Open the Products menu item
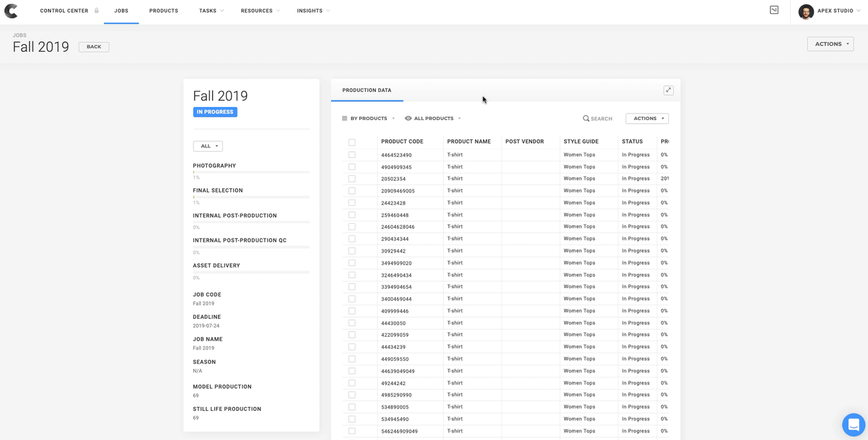This screenshot has height=440, width=868. click(163, 11)
